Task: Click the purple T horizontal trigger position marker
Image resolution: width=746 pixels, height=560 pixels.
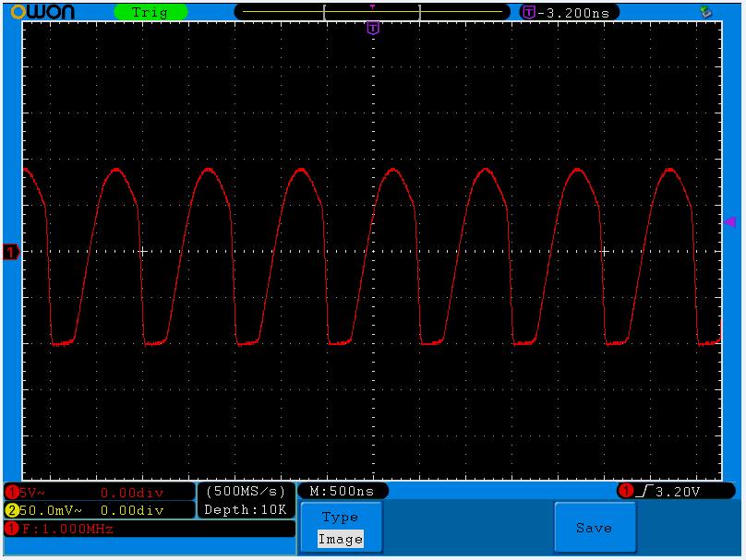Action: click(x=373, y=29)
